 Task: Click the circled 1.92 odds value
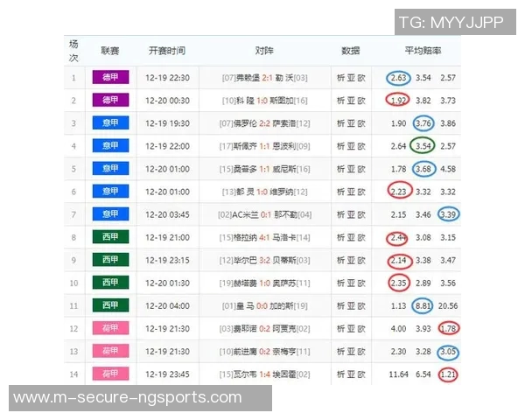coord(398,100)
